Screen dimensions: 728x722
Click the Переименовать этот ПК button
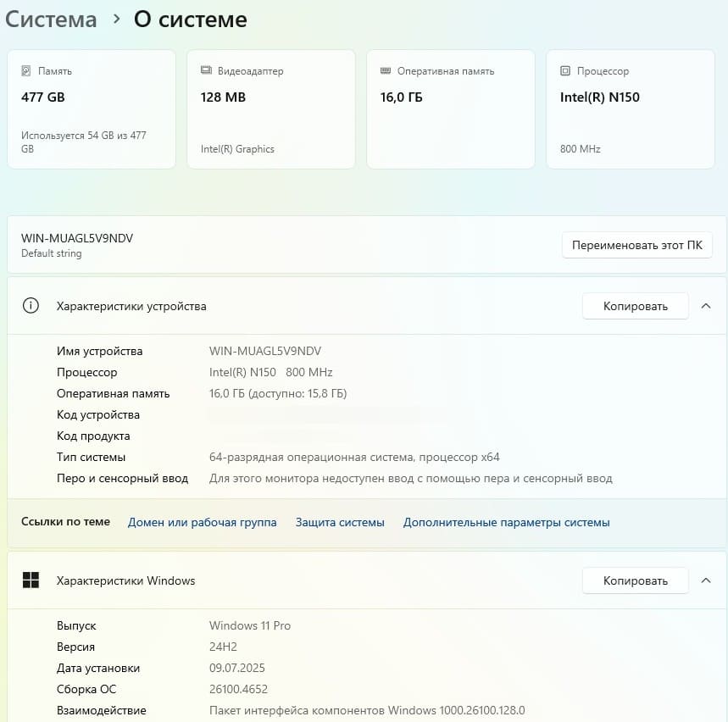pos(637,245)
